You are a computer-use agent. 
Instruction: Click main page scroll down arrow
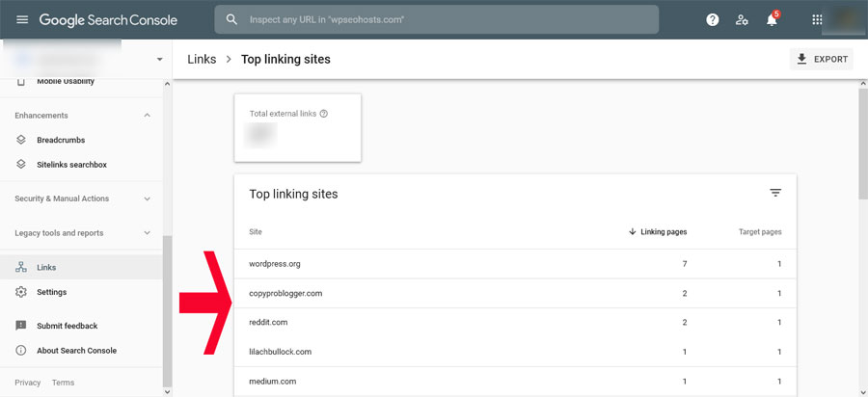(x=863, y=391)
